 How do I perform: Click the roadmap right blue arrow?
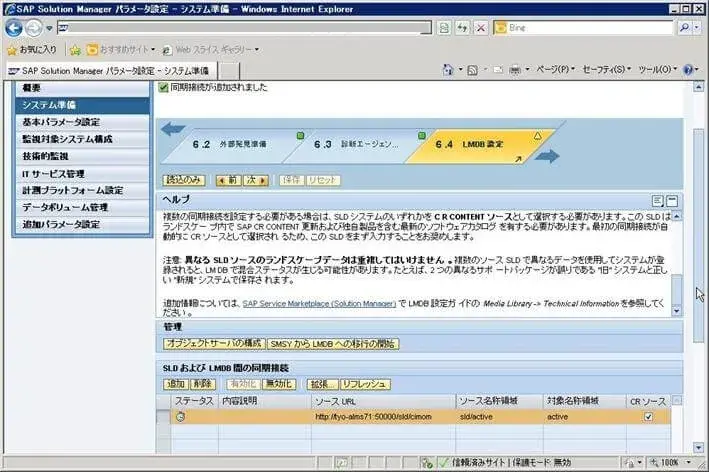click(x=548, y=156)
